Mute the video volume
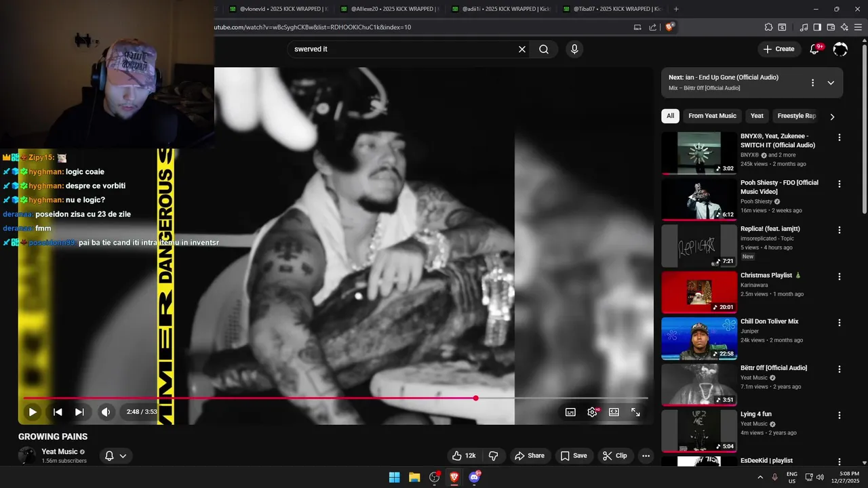Image resolution: width=868 pixels, height=488 pixels. click(106, 412)
